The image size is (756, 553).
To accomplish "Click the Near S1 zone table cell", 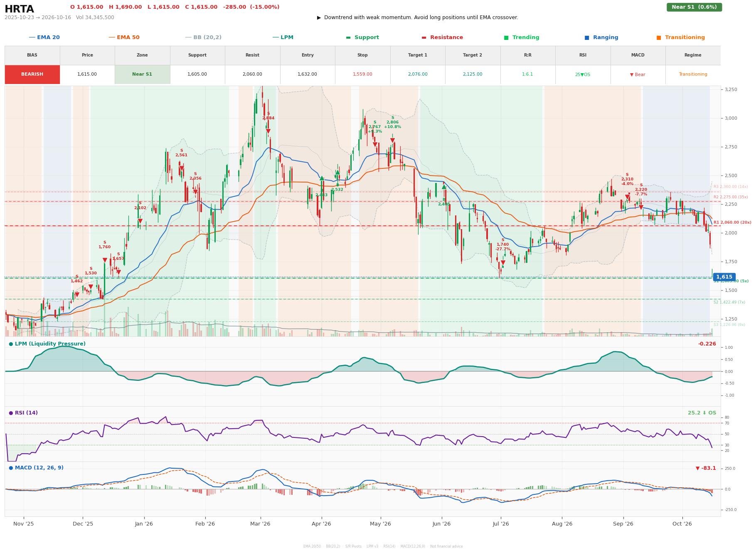I will click(142, 74).
